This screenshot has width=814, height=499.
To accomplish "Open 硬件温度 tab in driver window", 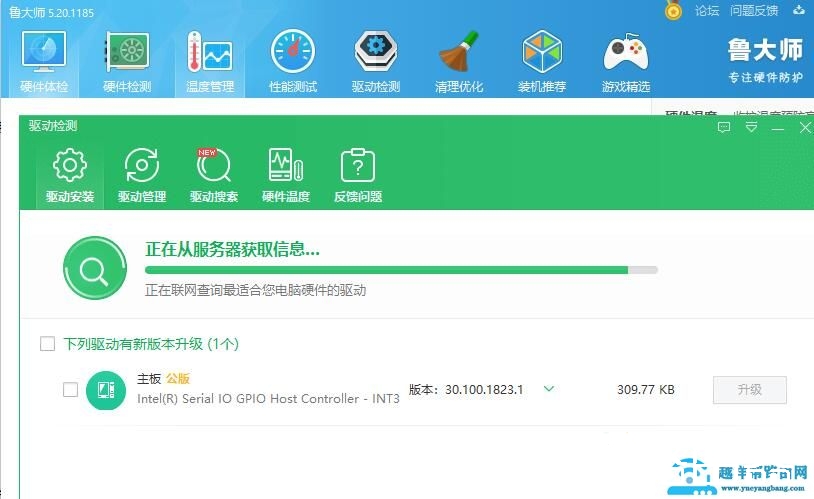I will (286, 176).
